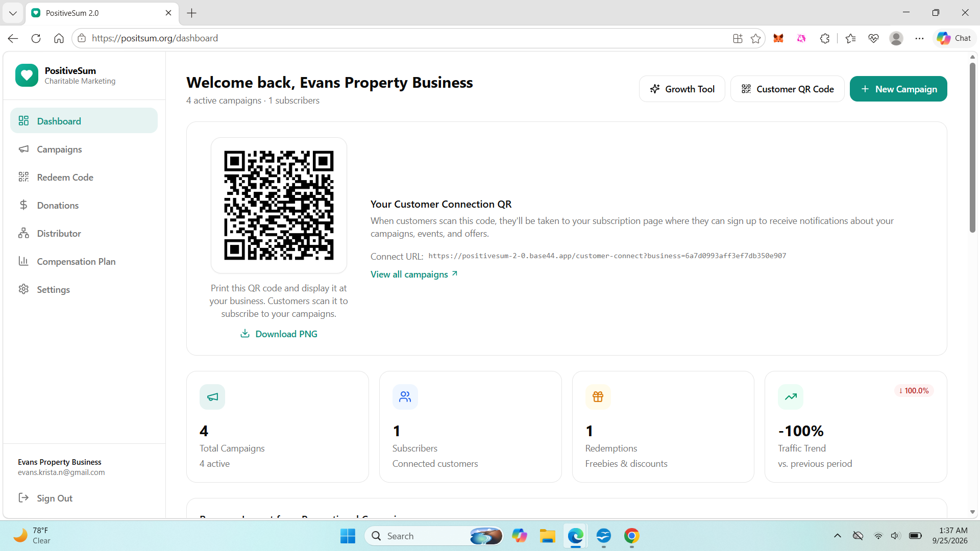Image resolution: width=980 pixels, height=551 pixels.
Task: Click the QR code image
Action: click(279, 205)
